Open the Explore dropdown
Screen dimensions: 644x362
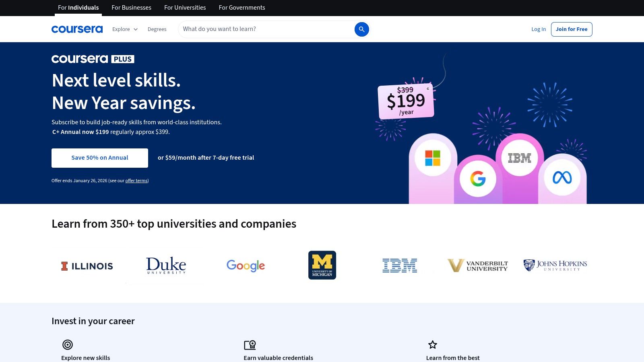point(124,29)
